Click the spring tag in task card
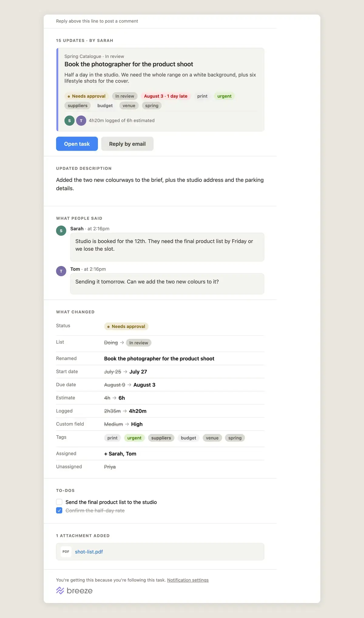The width and height of the screenshot is (364, 618). (152, 105)
